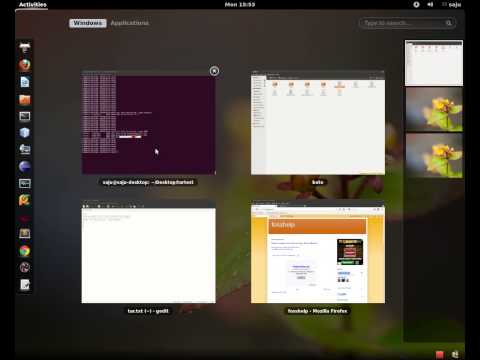The image size is (480, 360).
Task: Open the orange Files folder in the dash
Action: pyautogui.click(x=25, y=99)
